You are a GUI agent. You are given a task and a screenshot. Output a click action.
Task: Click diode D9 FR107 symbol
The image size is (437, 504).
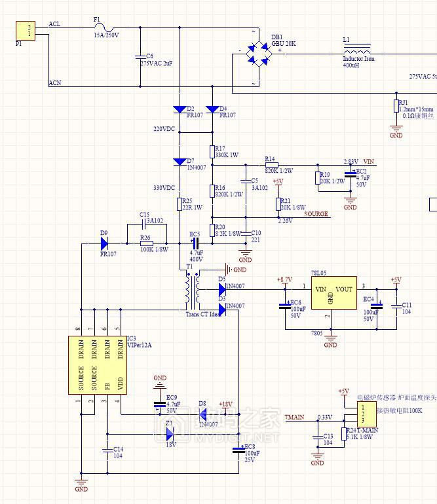pos(104,243)
